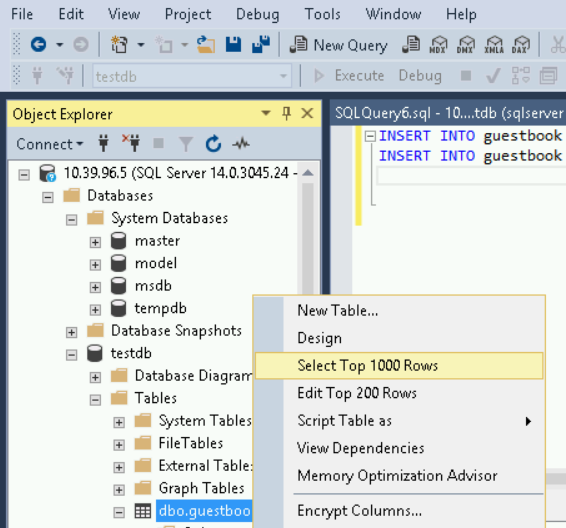The image size is (566, 528).
Task: Open the Navigate Backward history dropdown arrow
Action: [60, 45]
